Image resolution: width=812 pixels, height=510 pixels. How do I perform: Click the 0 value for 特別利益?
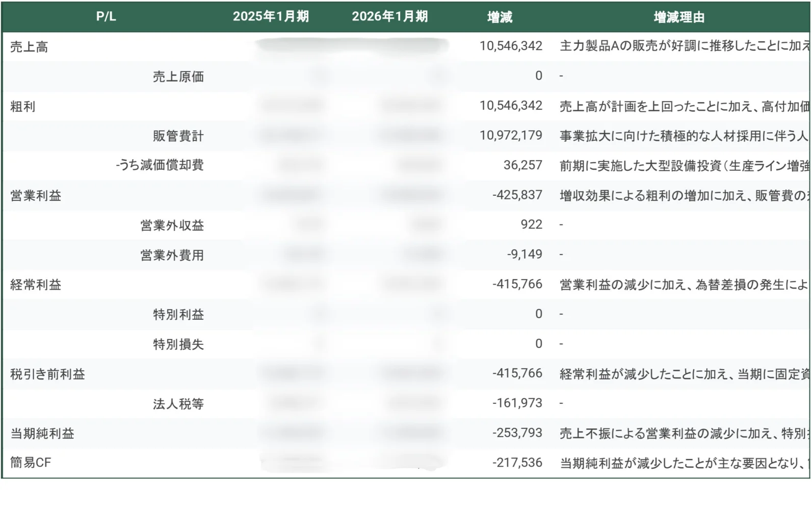point(539,314)
